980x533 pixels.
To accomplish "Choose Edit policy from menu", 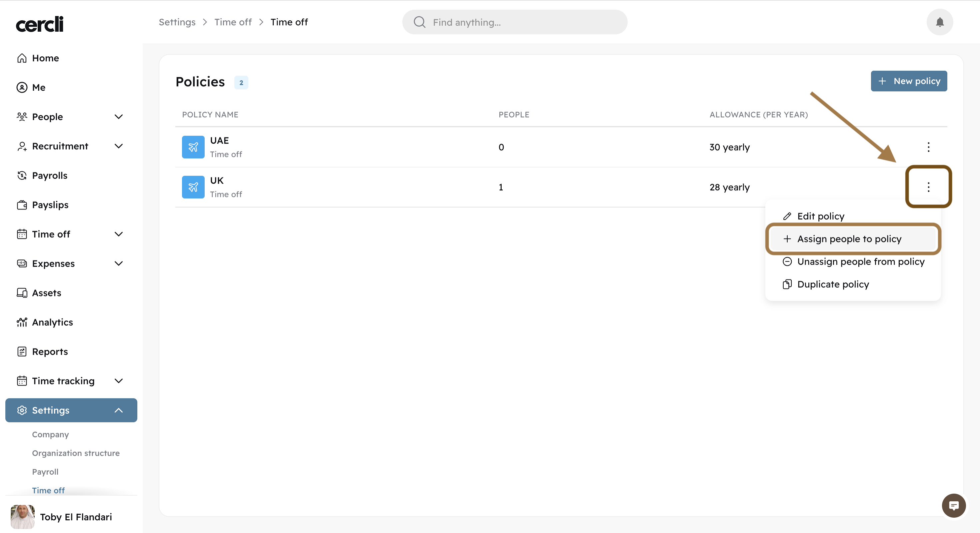I will point(821,216).
